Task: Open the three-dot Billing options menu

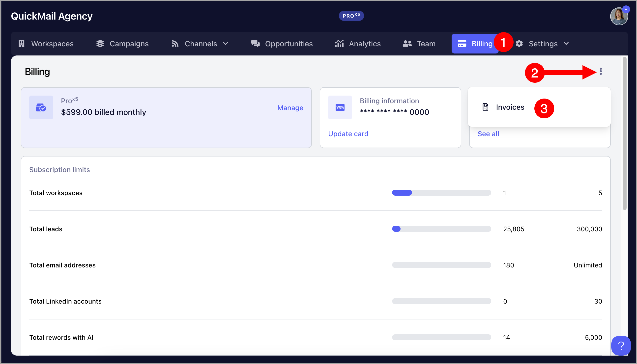Action: point(601,72)
